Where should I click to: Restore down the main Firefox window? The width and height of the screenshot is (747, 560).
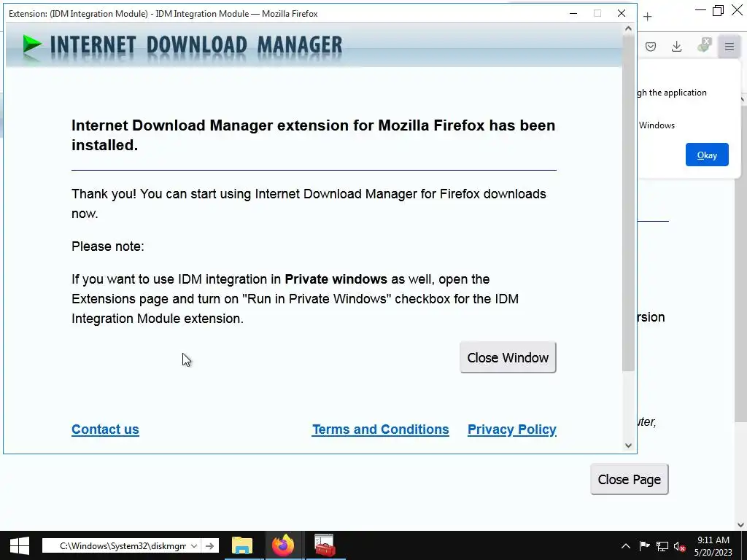pyautogui.click(x=718, y=10)
